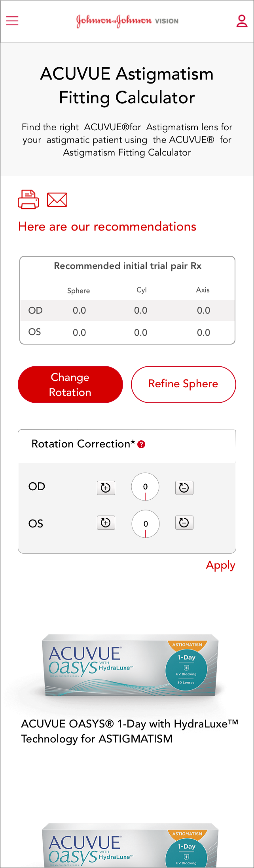
Task: Open the hamburger navigation menu
Action: coord(12,21)
